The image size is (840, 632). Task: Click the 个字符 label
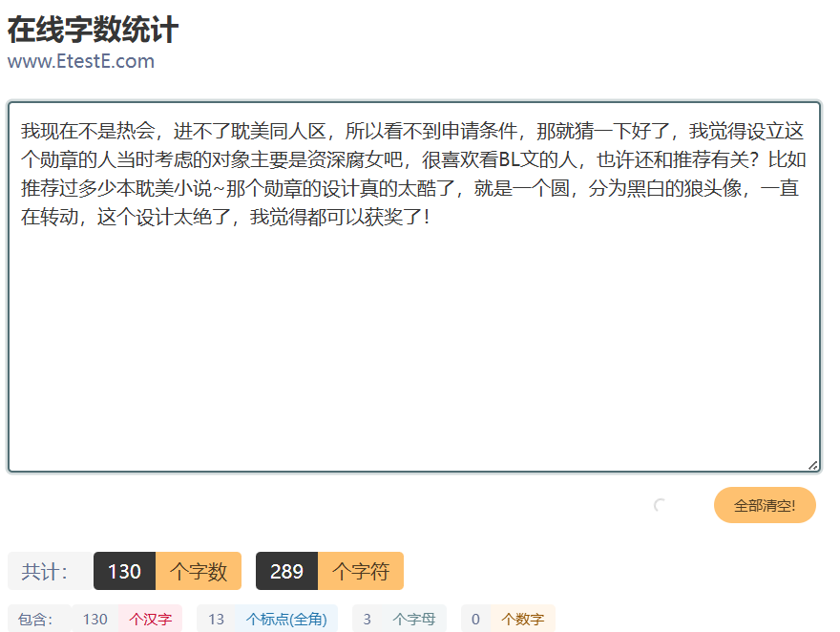(361, 571)
